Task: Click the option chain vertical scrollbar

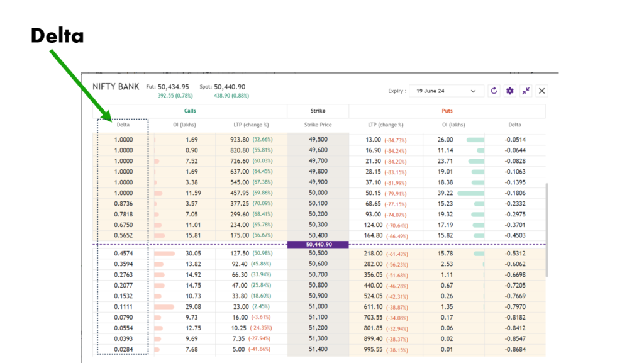Action: [x=547, y=230]
